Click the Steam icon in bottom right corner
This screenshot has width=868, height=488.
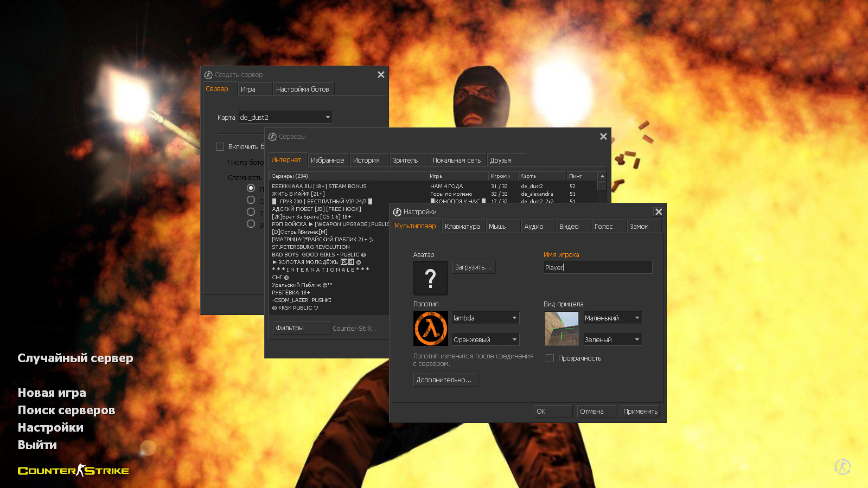842,466
